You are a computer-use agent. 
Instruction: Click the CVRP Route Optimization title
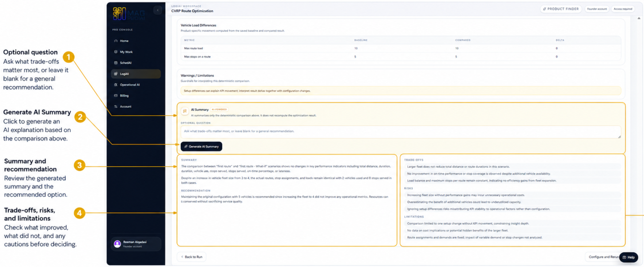coord(192,11)
